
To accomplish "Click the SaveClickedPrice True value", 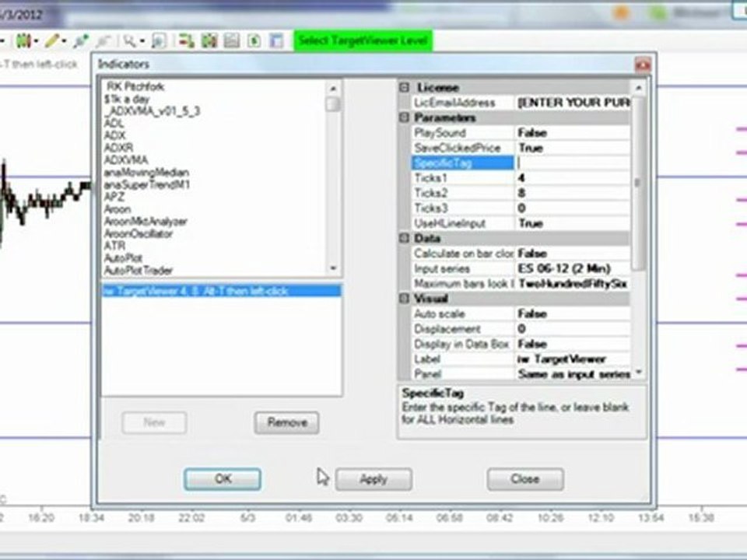I will coord(573,148).
